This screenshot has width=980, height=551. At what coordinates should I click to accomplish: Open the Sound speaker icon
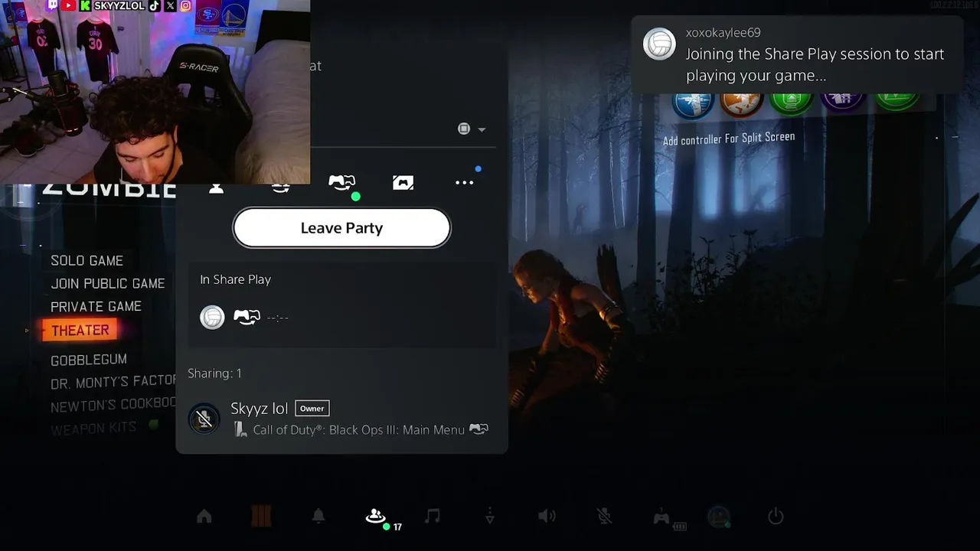(x=547, y=517)
